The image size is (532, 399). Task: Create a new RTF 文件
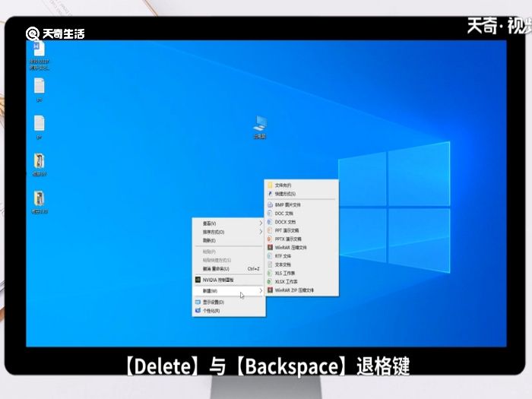coord(301,256)
